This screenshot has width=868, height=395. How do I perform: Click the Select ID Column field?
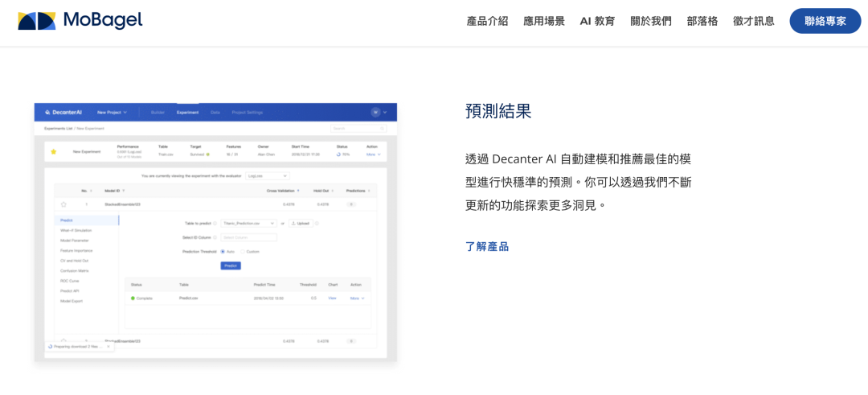point(248,237)
